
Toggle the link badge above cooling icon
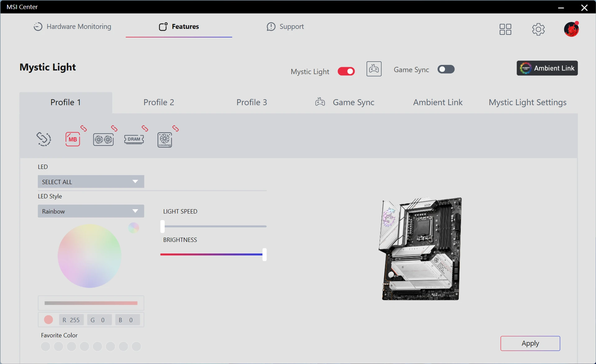click(175, 128)
